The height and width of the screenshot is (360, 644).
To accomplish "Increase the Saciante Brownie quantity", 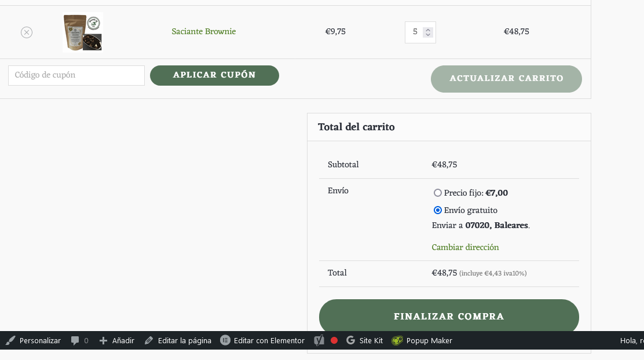I will tap(428, 30).
